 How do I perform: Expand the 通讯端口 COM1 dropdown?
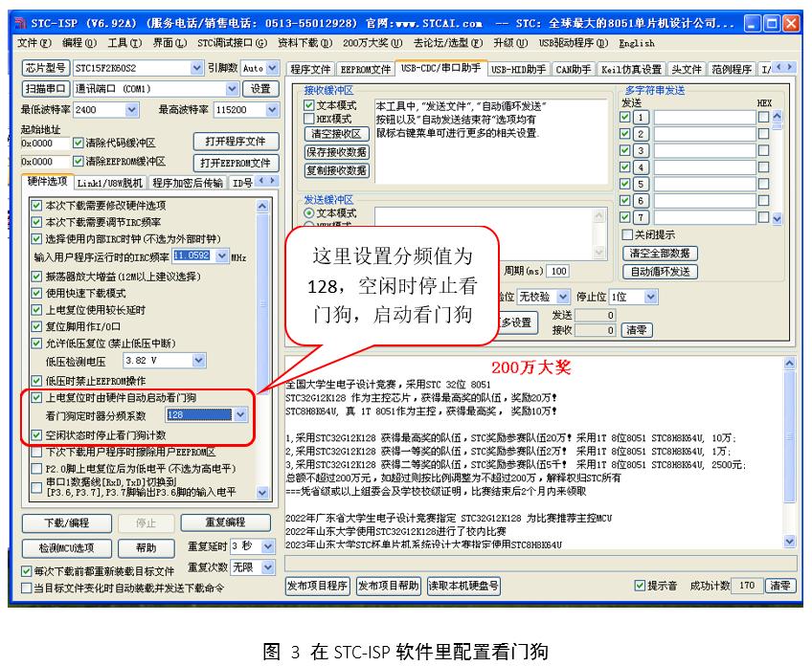coord(232,88)
